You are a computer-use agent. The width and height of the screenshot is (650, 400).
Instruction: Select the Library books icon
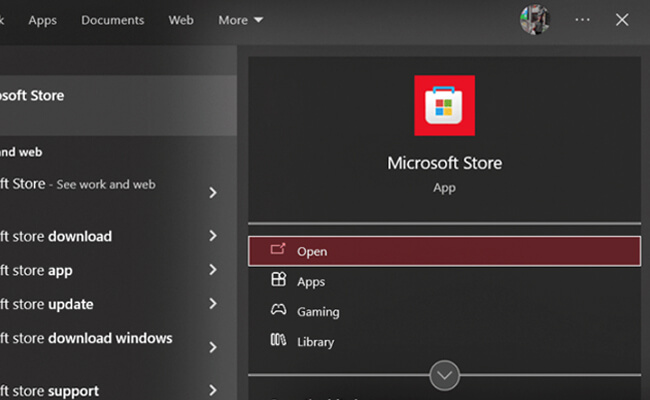click(278, 340)
